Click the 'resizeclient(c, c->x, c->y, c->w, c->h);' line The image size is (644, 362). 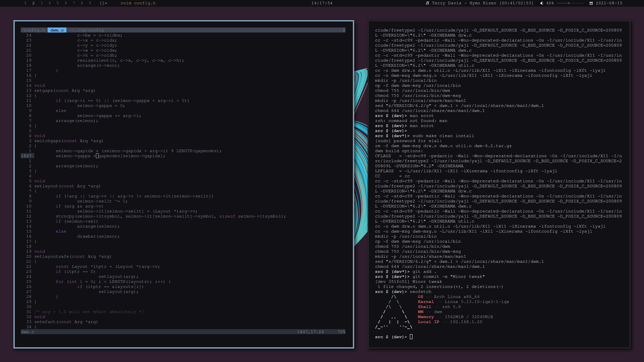[130, 60]
